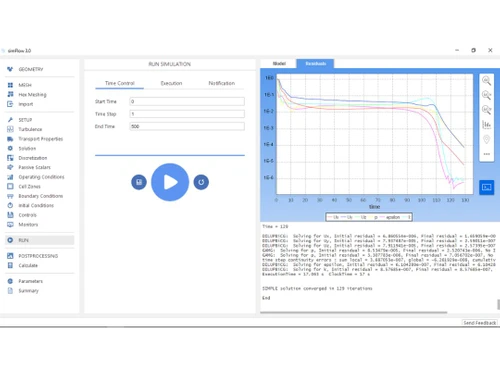Toggle the console output panel button
Screen dimensions: 500x375
[487, 187]
